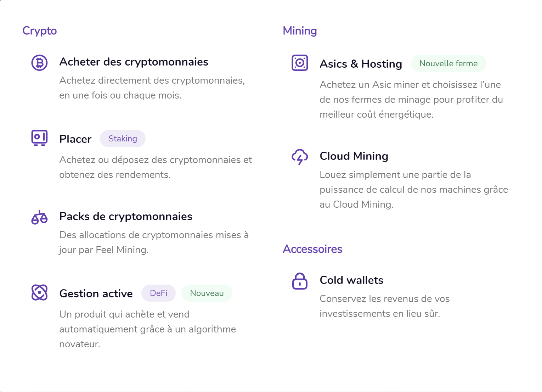Click the Cold wallets padlock icon
542x392 pixels.
300,281
